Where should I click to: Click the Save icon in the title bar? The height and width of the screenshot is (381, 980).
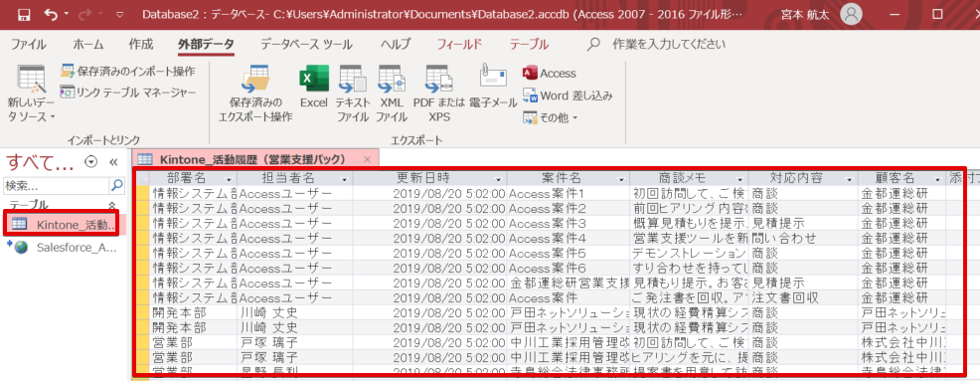click(24, 14)
